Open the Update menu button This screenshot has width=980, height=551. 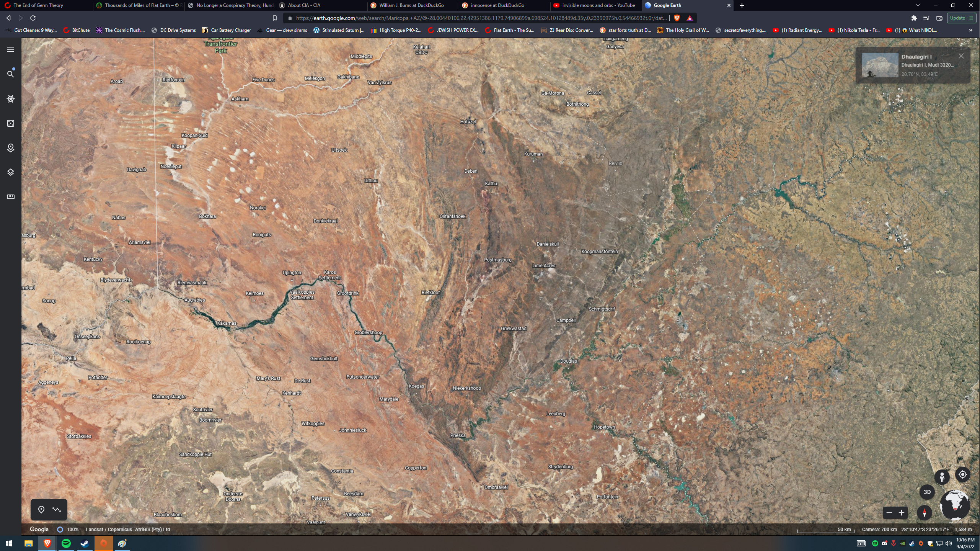[x=961, y=18]
